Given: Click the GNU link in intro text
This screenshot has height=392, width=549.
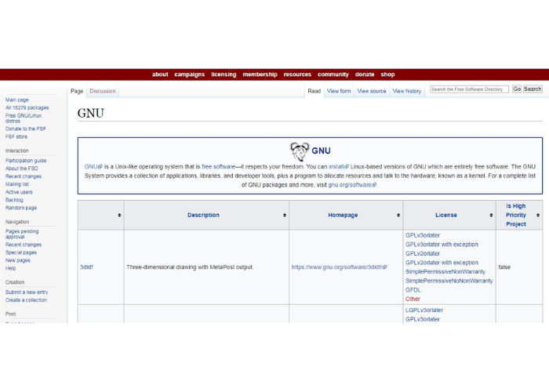Looking at the screenshot, I should pos(93,166).
